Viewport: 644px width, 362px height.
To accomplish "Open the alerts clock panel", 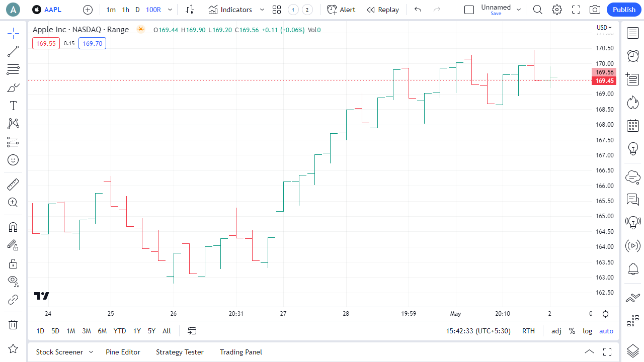I will [632, 56].
